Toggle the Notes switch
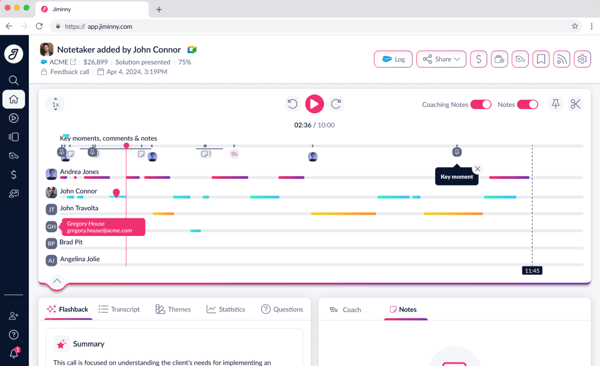 527,105
